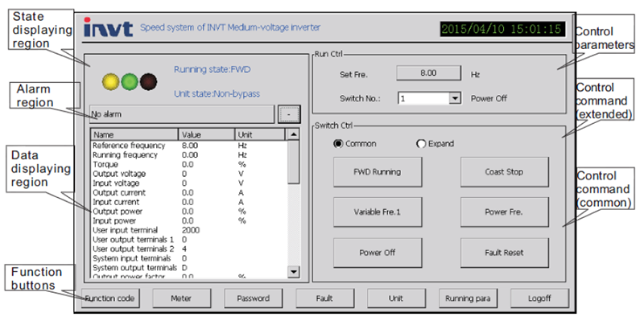644x325 pixels.
Task: Click the Unit column header
Action: coord(260,134)
